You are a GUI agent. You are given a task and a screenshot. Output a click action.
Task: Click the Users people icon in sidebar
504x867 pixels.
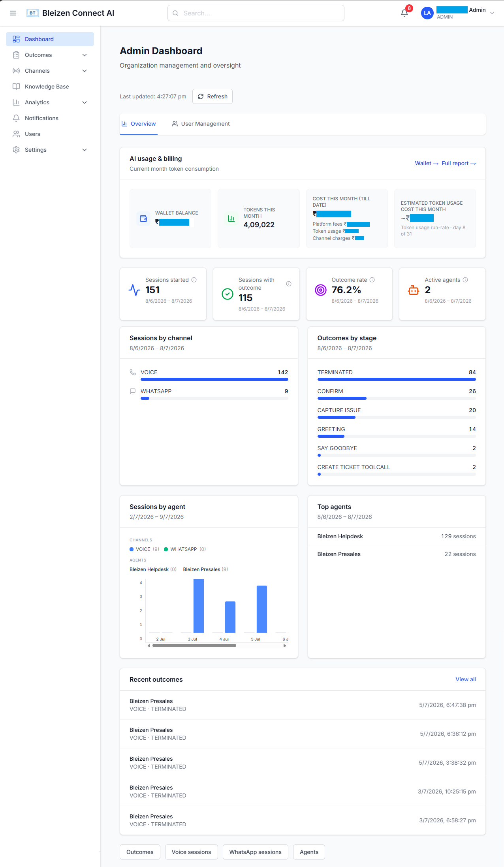(x=16, y=134)
